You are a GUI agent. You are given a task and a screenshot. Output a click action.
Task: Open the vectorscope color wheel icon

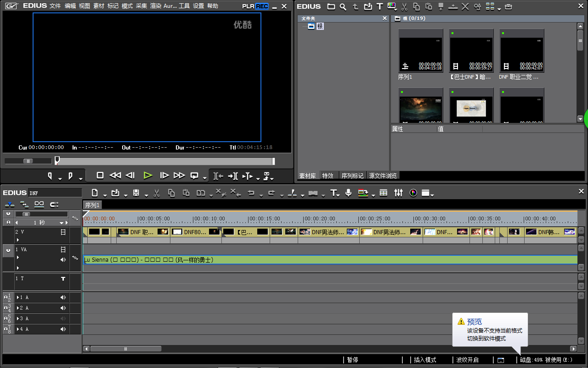point(413,193)
